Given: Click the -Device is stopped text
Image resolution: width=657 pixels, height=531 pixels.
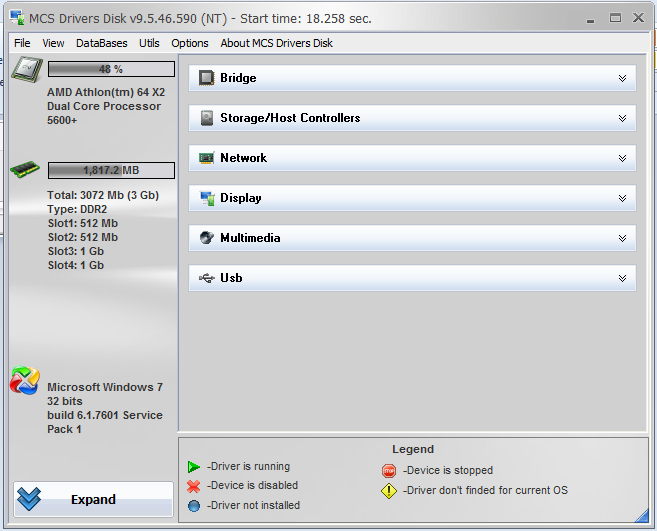Looking at the screenshot, I should point(447,470).
